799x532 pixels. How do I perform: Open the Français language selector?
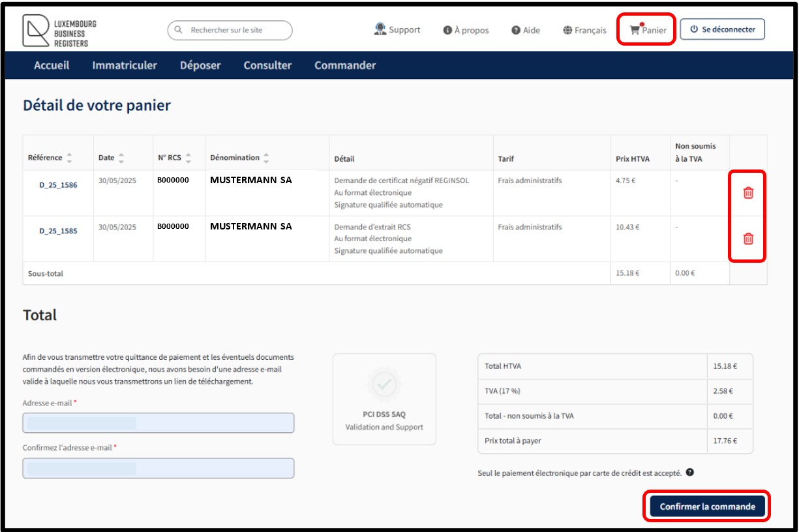[585, 30]
